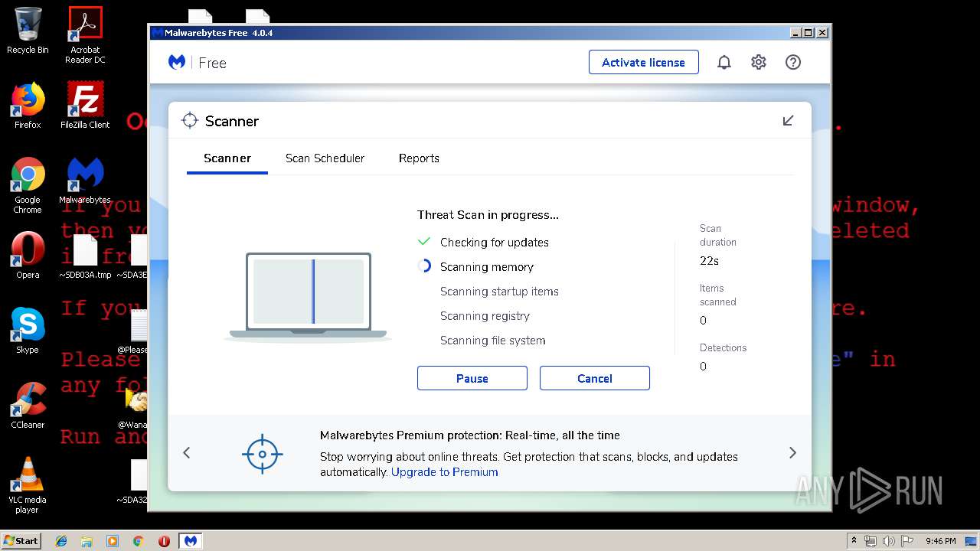
Task: Switch to the Reports tab
Action: (419, 158)
